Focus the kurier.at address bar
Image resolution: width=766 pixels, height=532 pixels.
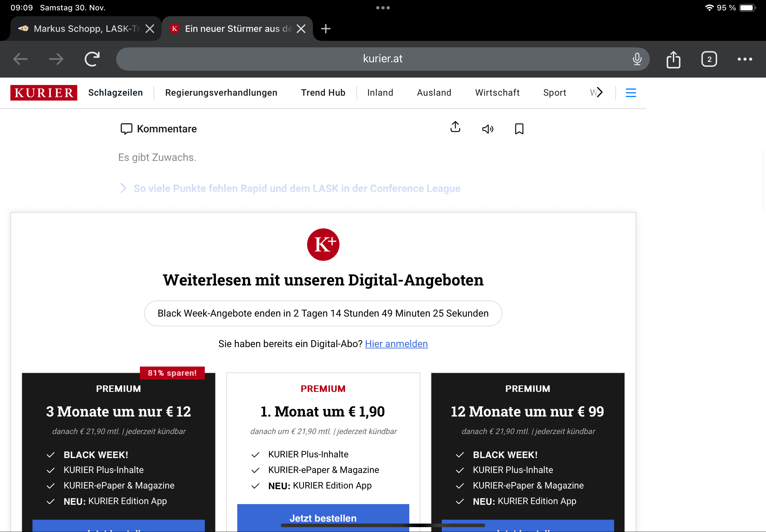tap(382, 59)
